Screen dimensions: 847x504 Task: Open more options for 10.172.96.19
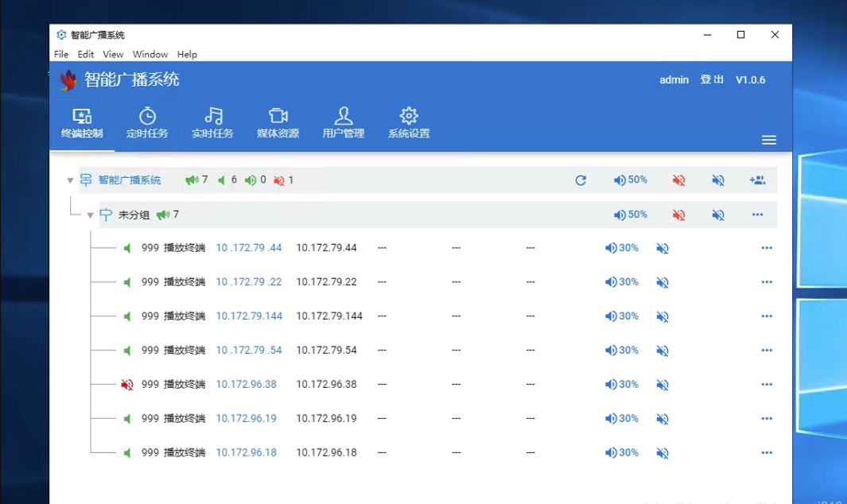tap(767, 418)
